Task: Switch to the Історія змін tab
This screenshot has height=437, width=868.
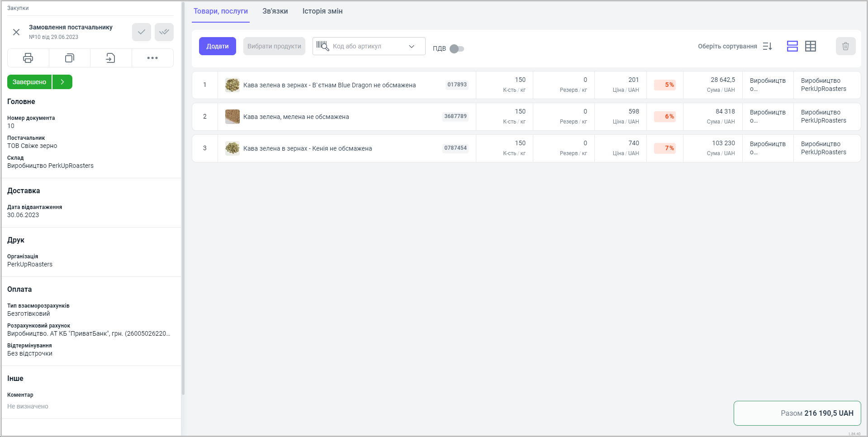Action: coord(323,11)
